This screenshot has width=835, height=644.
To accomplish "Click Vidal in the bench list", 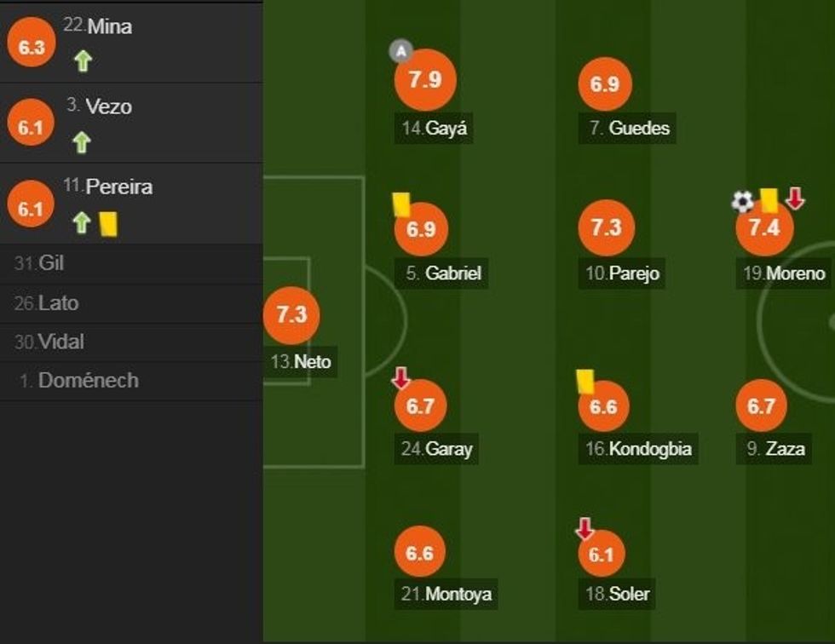I will click(61, 342).
